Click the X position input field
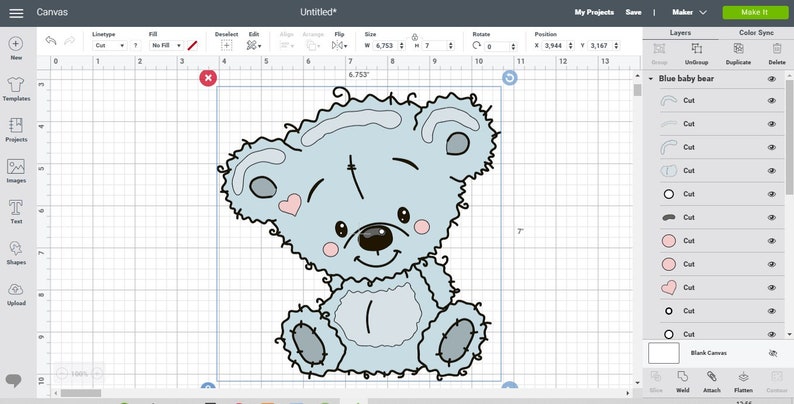The image size is (794, 404). pos(554,46)
